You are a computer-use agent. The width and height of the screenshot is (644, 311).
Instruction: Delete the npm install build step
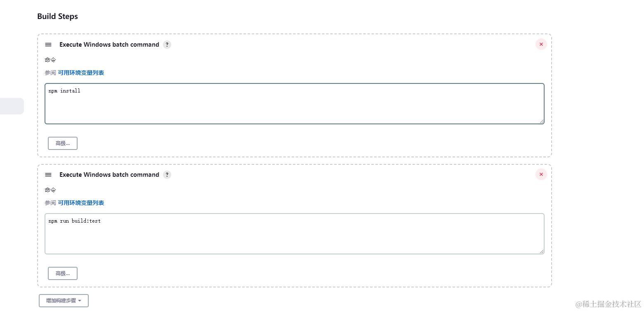pyautogui.click(x=541, y=44)
